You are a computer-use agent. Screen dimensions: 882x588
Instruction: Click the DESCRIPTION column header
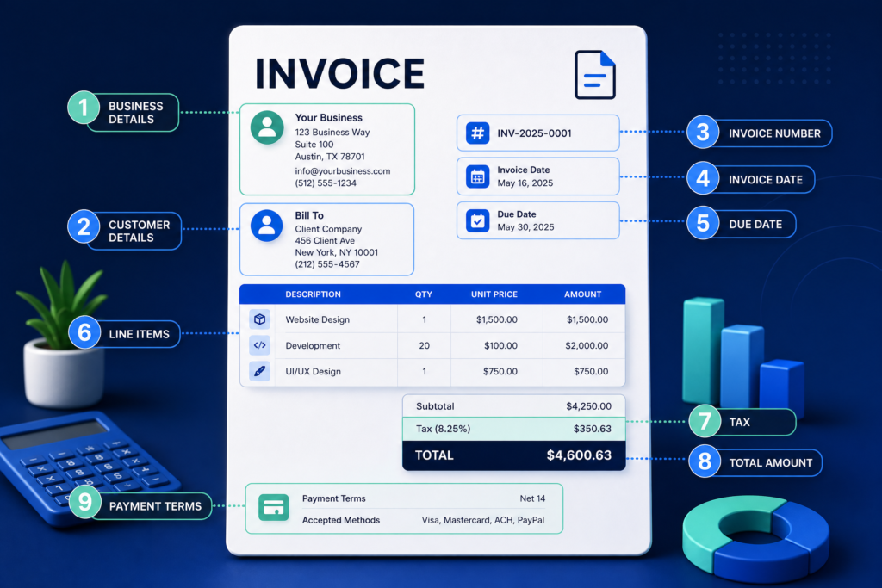click(x=313, y=294)
